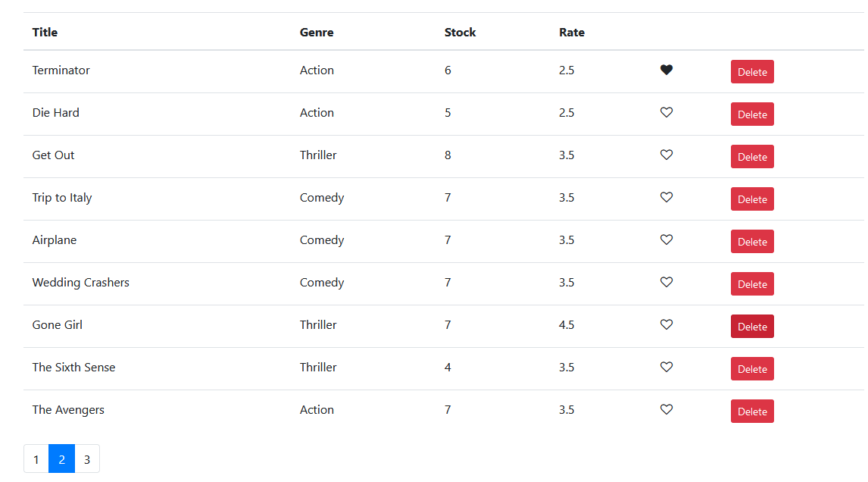The image size is (868, 482).
Task: Remove Die Hard with Delete button
Action: [x=752, y=114]
